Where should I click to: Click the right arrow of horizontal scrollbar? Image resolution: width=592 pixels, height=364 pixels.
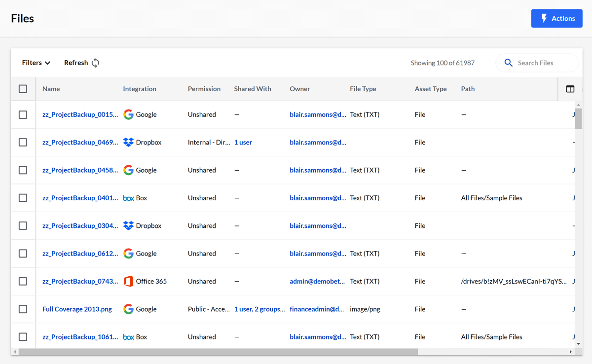571,352
